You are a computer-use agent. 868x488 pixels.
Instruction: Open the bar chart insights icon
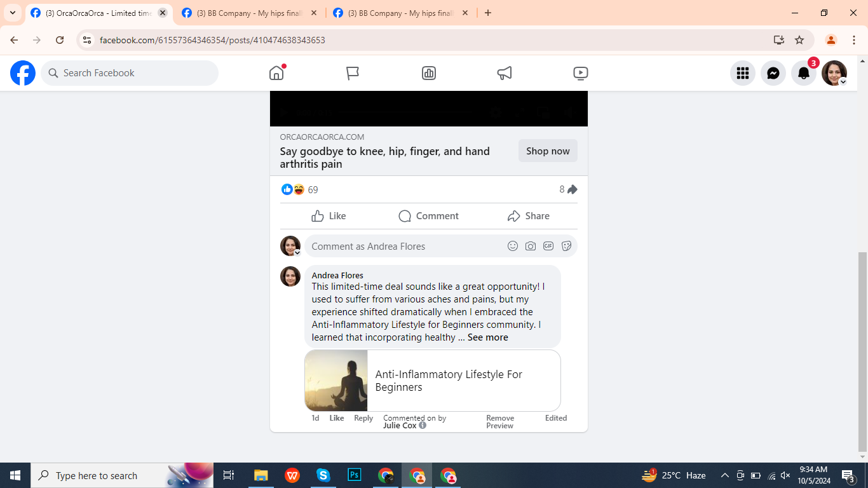point(429,73)
